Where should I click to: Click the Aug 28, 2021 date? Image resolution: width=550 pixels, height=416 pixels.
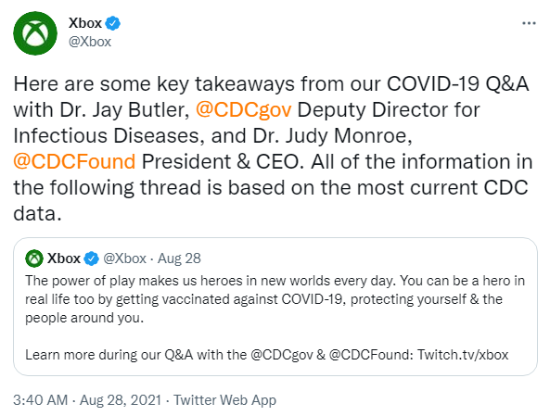coord(121,400)
